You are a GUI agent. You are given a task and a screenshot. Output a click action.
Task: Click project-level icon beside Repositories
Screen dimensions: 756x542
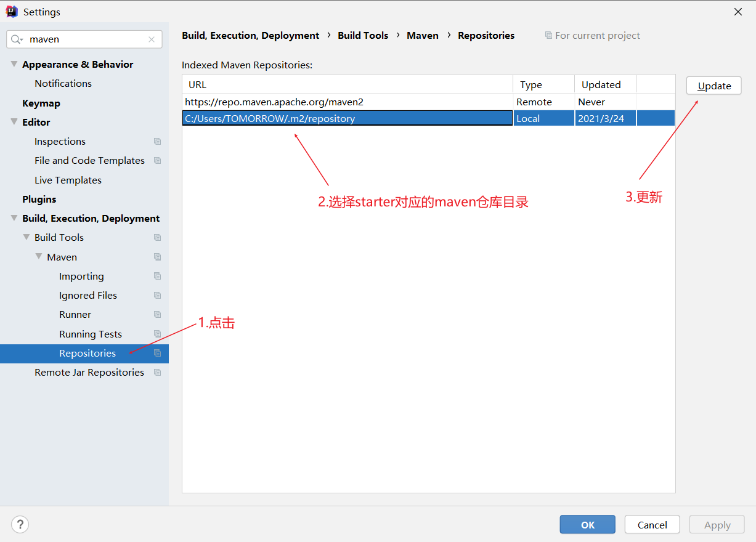point(157,354)
